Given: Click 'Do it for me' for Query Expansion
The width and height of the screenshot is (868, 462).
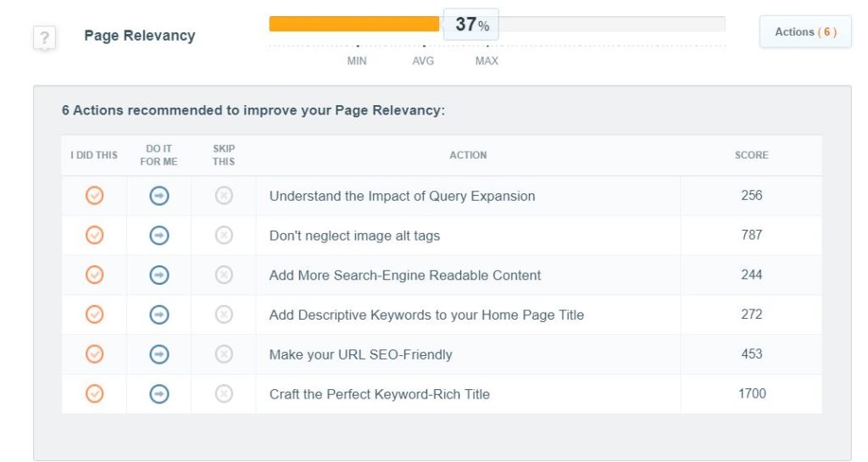Looking at the screenshot, I should click(x=159, y=195).
